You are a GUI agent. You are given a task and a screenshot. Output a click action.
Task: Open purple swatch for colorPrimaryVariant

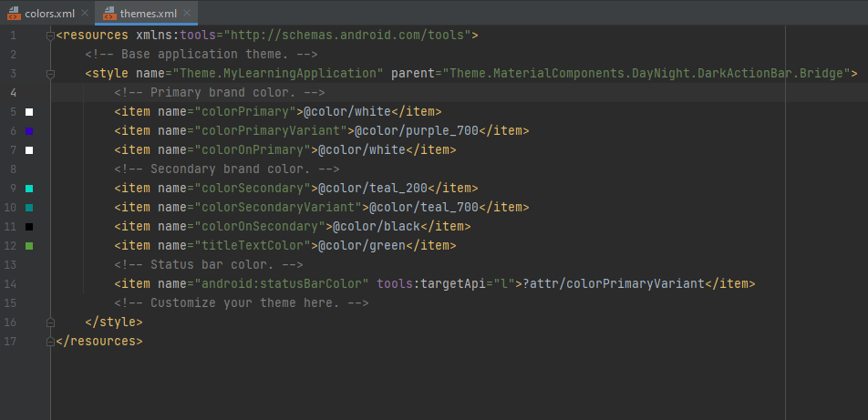click(x=29, y=131)
